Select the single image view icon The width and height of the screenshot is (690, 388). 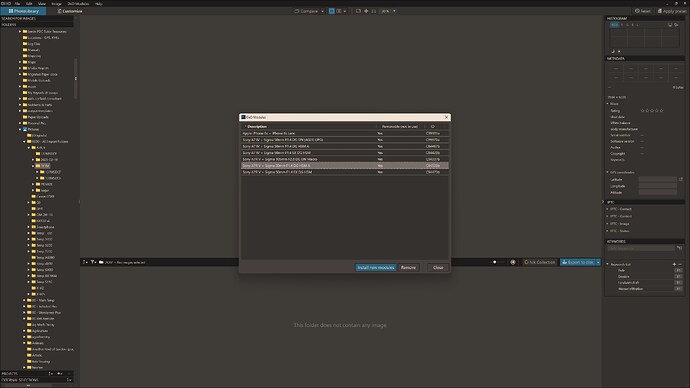[331, 11]
